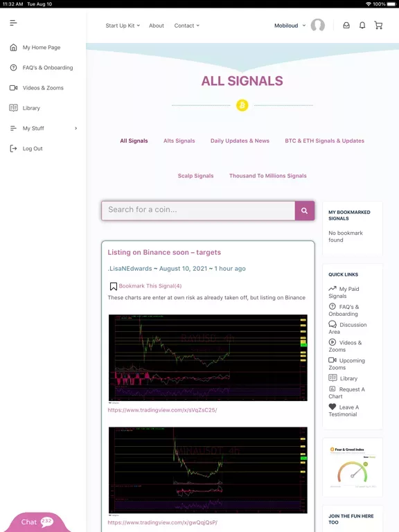Collapse the sidebar with the hamburger icon

click(13, 23)
